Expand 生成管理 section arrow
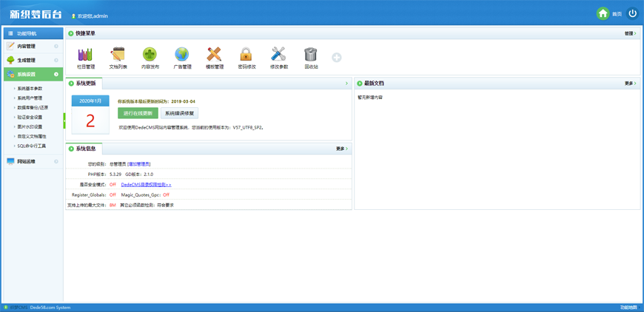Image resolution: width=644 pixels, height=312 pixels. pos(56,61)
